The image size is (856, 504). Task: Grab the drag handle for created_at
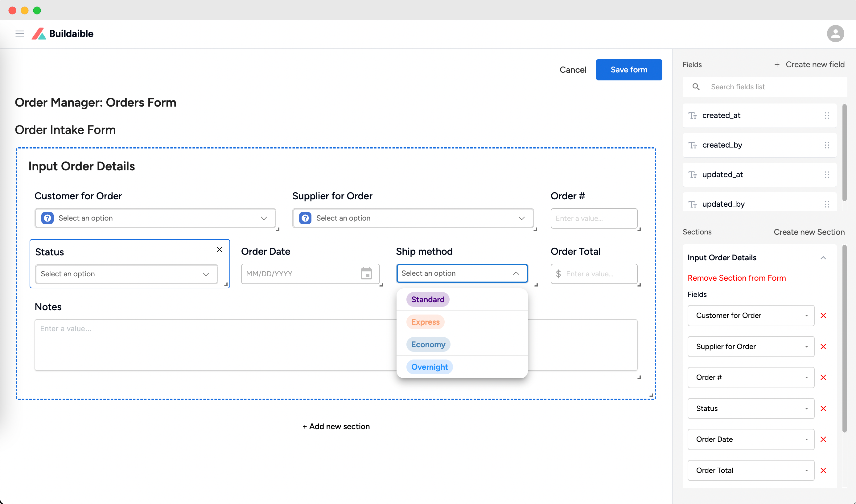(827, 116)
